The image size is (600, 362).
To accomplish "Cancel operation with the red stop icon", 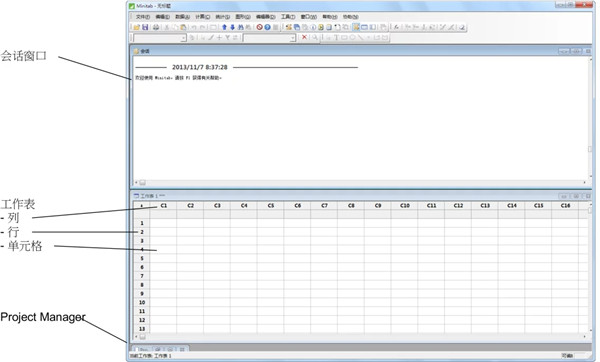I will tap(259, 27).
